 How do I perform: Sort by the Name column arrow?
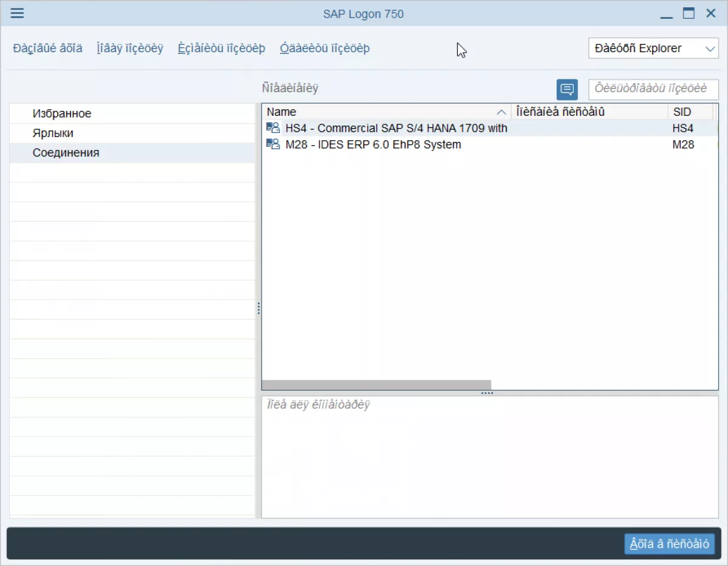click(x=501, y=112)
